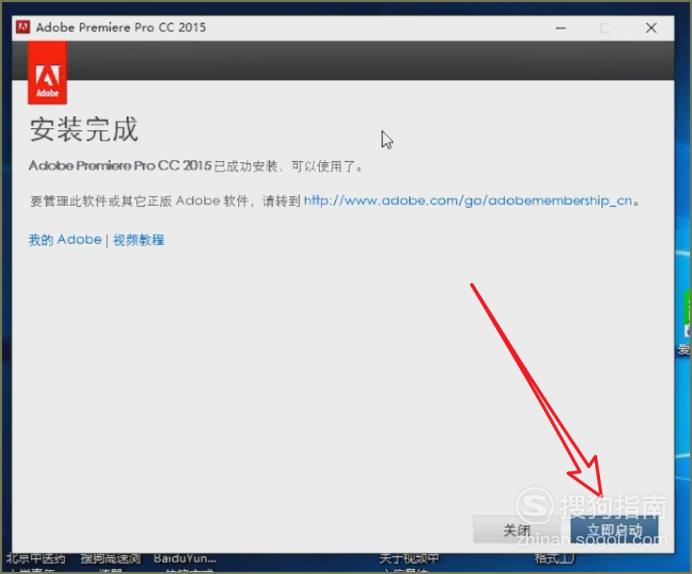Click the title bar Adobe icon
This screenshot has height=574, width=692.
click(x=23, y=27)
